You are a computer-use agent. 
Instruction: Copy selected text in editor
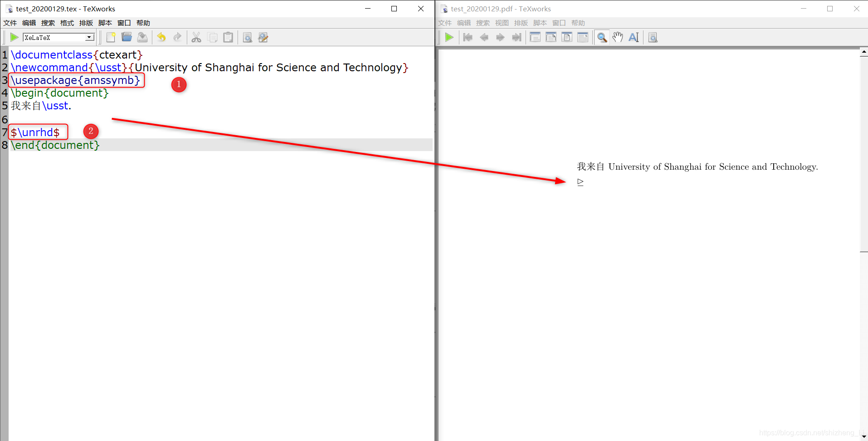(x=212, y=37)
